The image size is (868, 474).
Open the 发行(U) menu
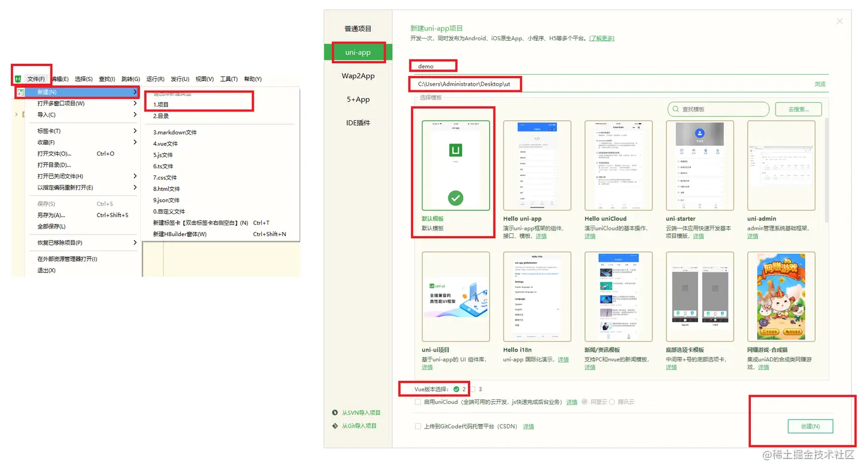point(180,79)
